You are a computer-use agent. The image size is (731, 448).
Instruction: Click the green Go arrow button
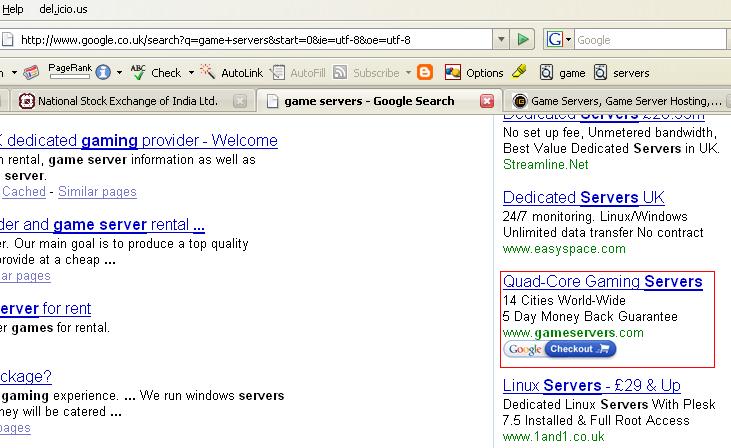click(523, 40)
